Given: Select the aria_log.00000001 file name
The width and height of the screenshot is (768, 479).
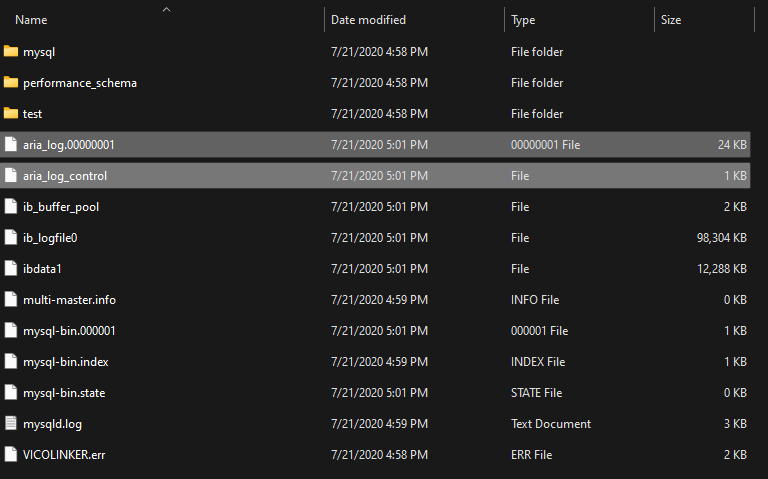Looking at the screenshot, I should tap(69, 144).
